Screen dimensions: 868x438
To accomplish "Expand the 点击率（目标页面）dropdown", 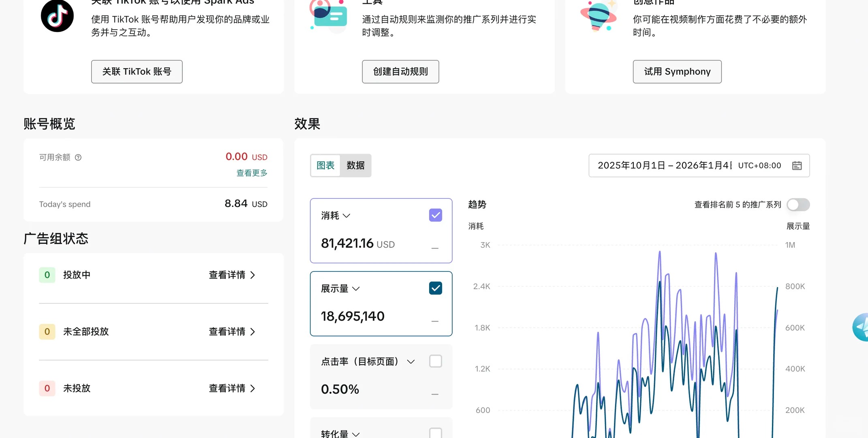I will pyautogui.click(x=410, y=362).
